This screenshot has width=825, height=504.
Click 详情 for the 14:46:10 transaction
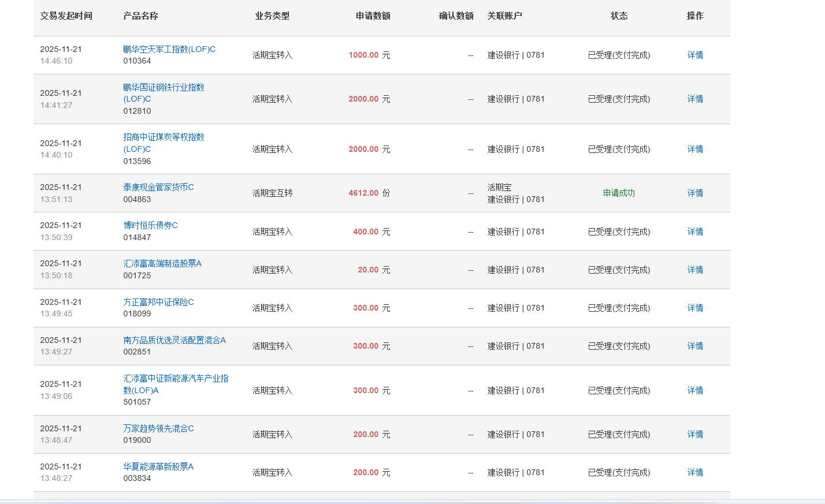(695, 55)
